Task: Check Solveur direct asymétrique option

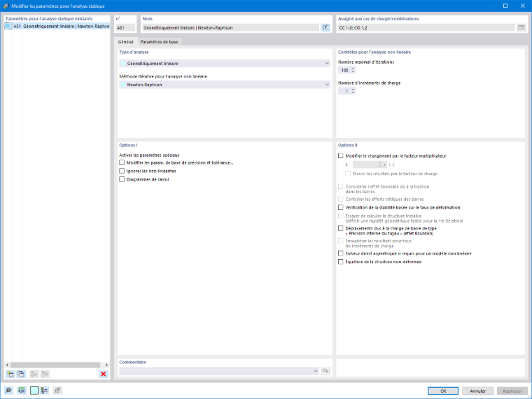Action: pos(341,253)
